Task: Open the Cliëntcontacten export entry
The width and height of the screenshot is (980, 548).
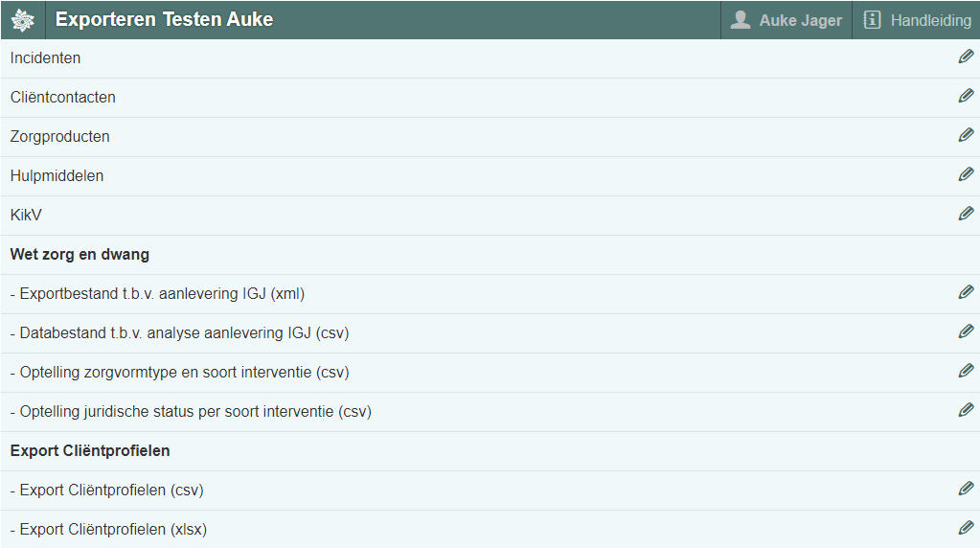Action: point(63,98)
